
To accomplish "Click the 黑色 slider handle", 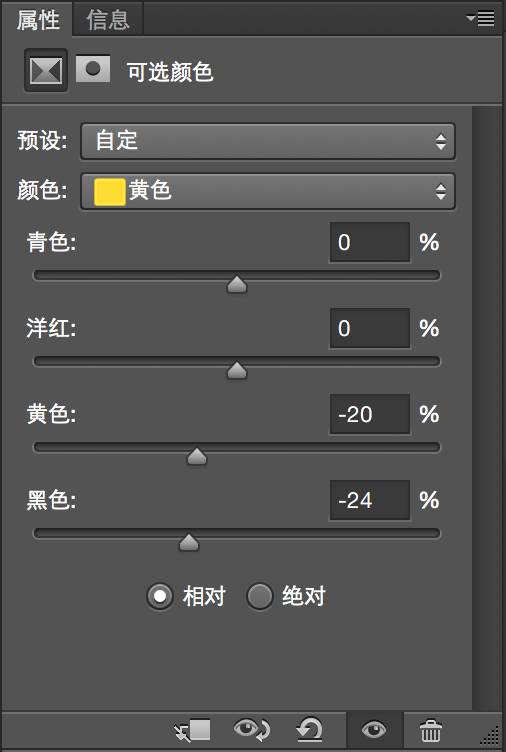I will (189, 542).
